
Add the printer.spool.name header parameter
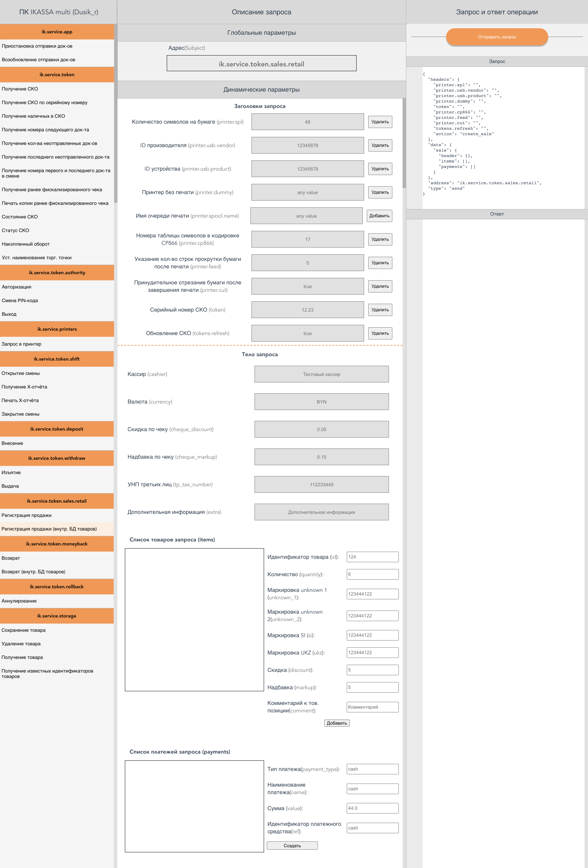tap(379, 216)
